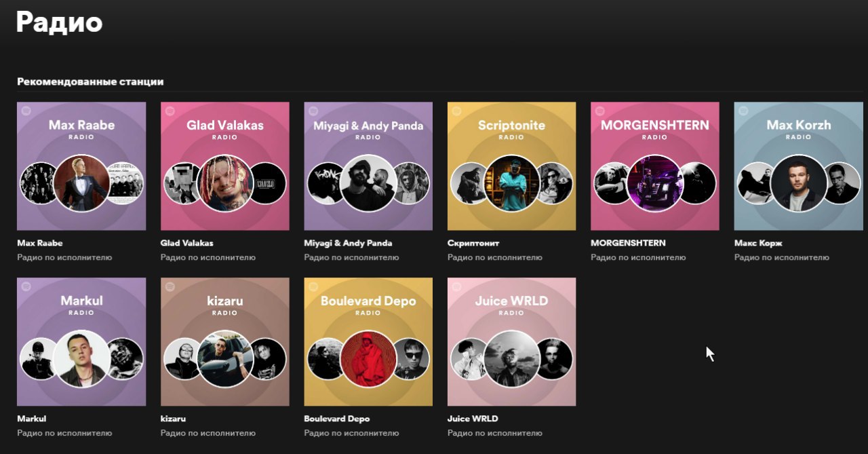Click the Скриптонит title link
This screenshot has height=454, width=868.
click(473, 243)
